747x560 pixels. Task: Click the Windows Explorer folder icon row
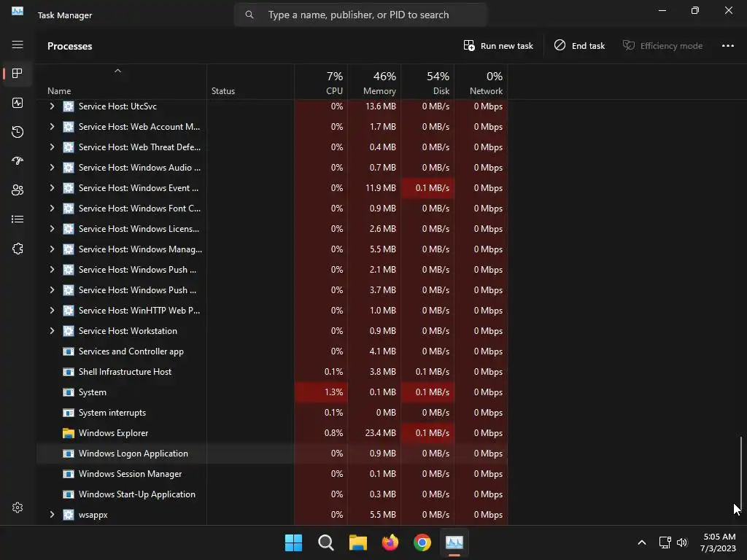pos(69,433)
